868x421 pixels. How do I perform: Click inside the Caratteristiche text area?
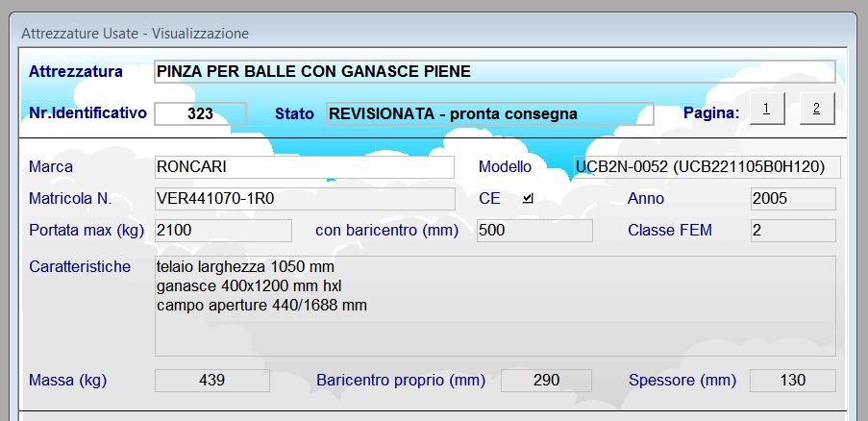tap(495, 306)
